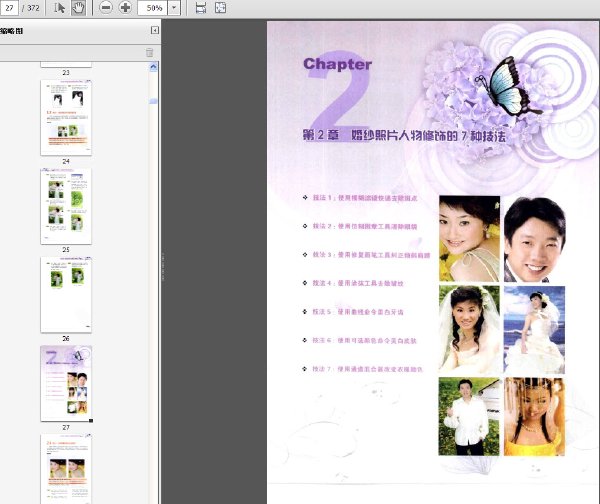Zoom out with the minus button

pyautogui.click(x=106, y=8)
